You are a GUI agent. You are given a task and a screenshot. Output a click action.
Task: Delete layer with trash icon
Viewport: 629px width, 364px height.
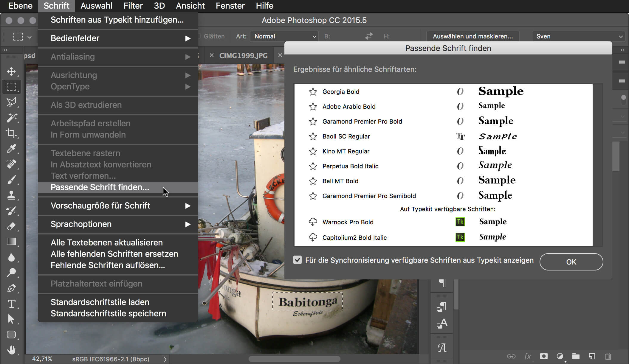tap(608, 356)
